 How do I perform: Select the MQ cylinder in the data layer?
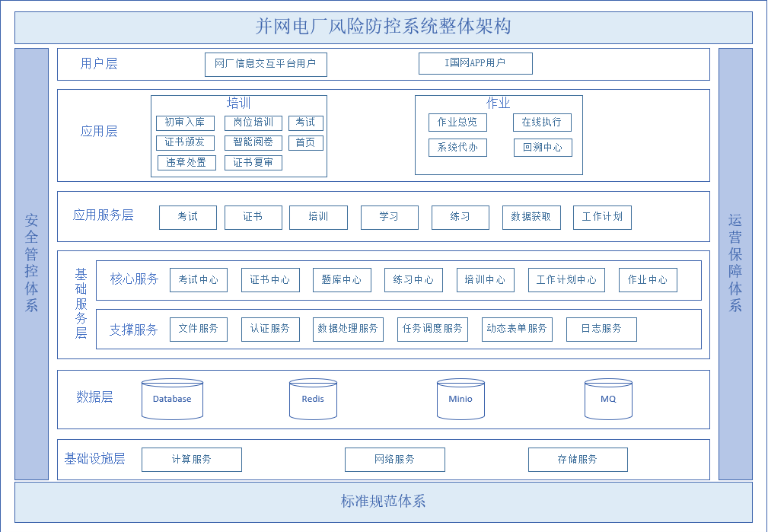tap(608, 399)
